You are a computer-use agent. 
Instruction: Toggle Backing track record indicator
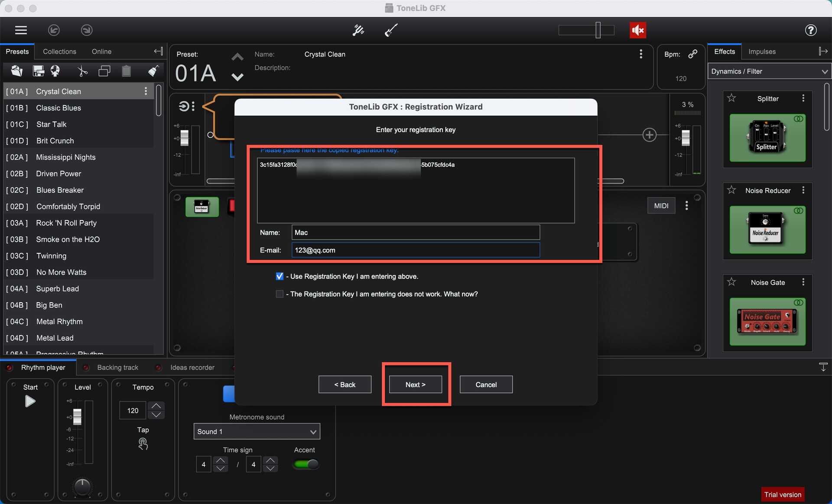tap(86, 368)
